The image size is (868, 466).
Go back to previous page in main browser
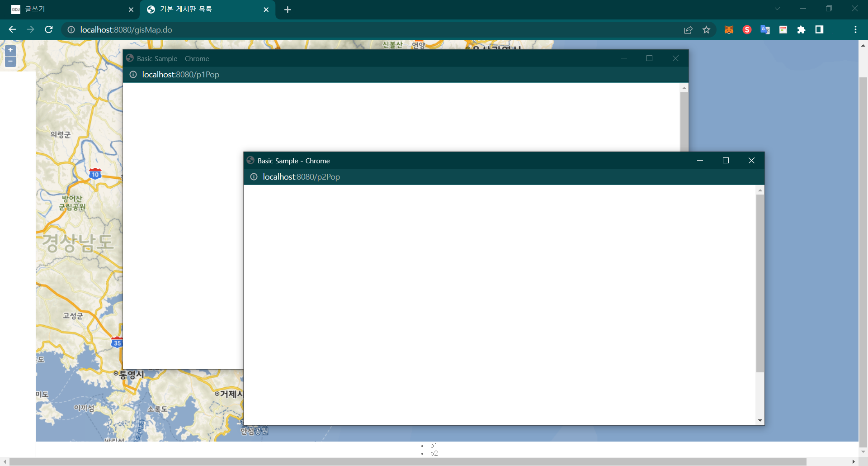(12, 29)
